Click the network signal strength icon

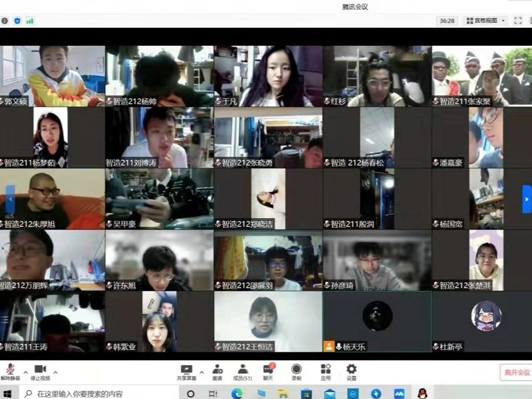pyautogui.click(x=30, y=21)
